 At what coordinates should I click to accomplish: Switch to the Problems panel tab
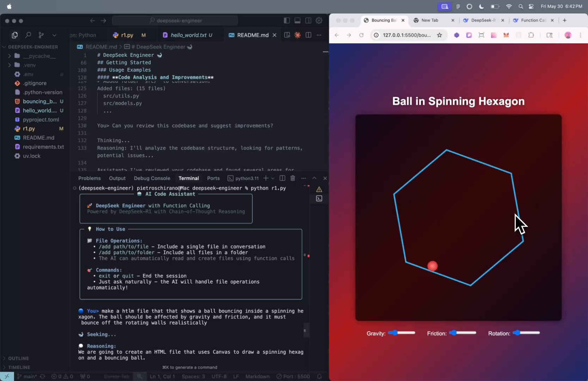90,178
